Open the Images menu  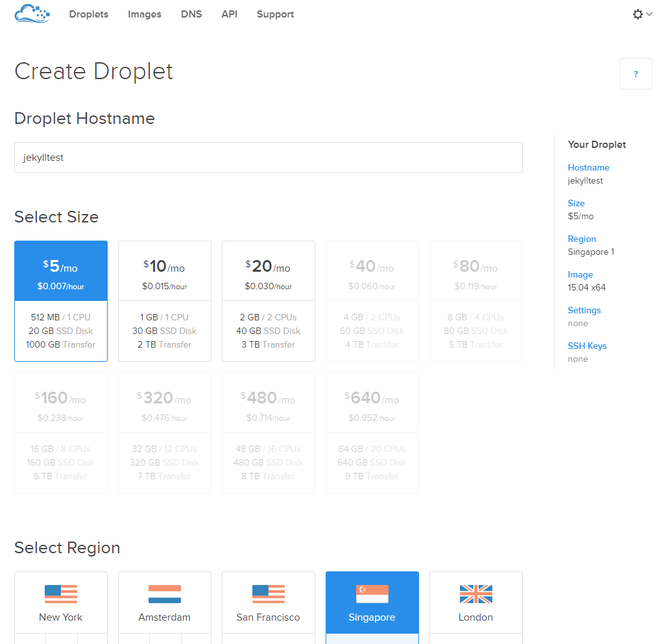point(145,14)
